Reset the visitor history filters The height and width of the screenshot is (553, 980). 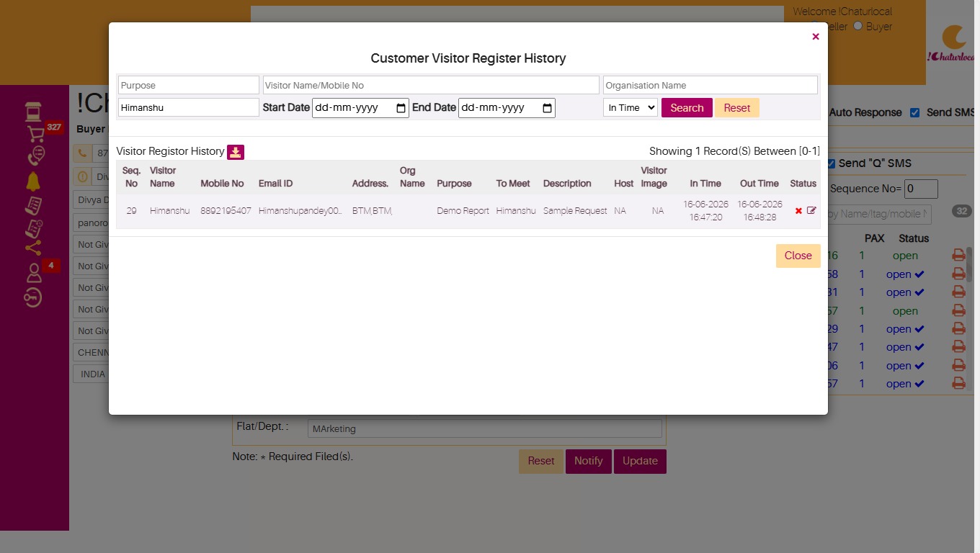click(x=737, y=108)
